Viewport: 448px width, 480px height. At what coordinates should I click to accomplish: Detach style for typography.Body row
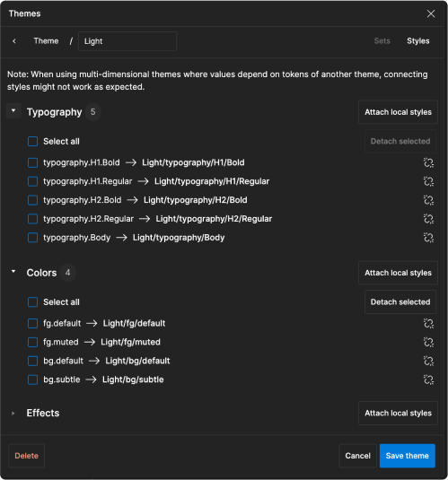(428, 238)
